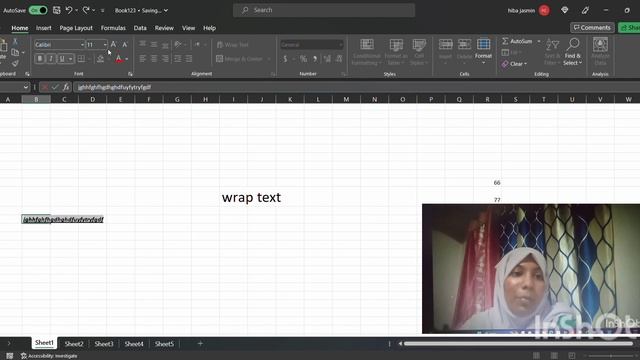Click Merge & Center button
The image size is (640, 360).
[240, 59]
